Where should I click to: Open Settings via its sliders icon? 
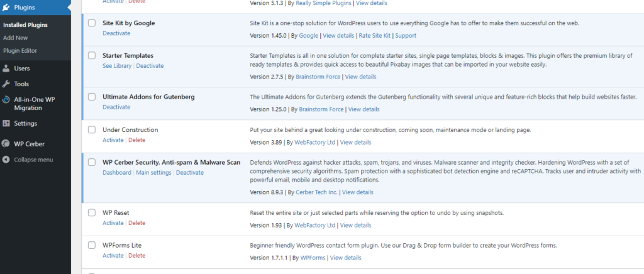pos(6,123)
